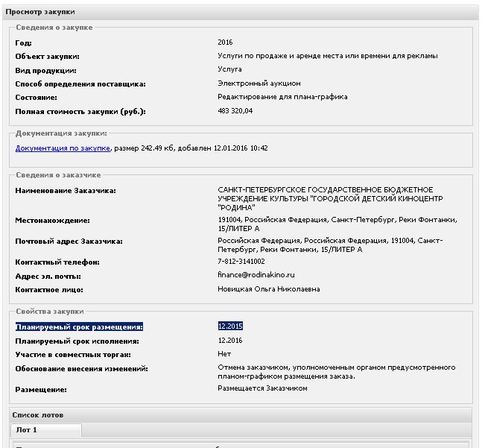This screenshot has width=485, height=448.
Task: Click the Размещение label
Action: 41,390
